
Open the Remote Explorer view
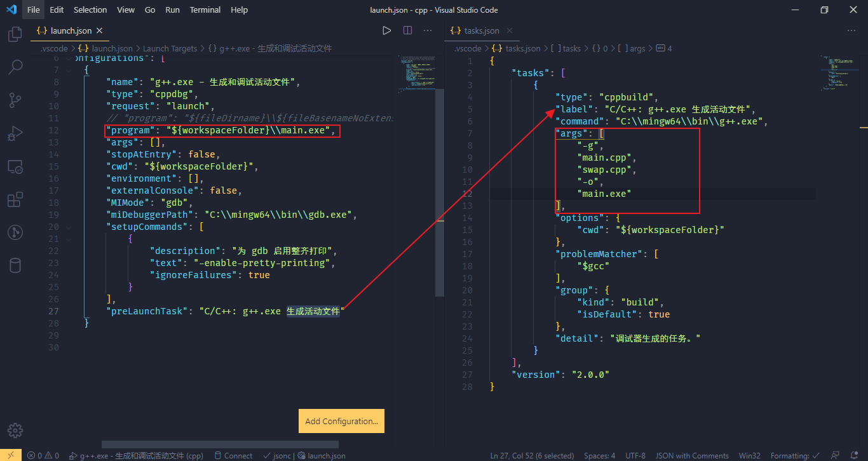(x=15, y=167)
